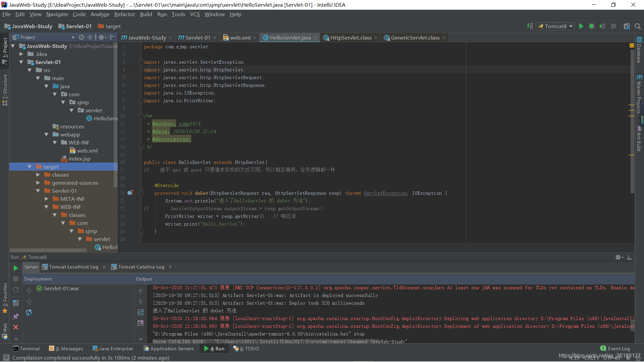Switch to the web.xml editor tab
Viewport: 644px width, 362px height.
(x=239, y=38)
